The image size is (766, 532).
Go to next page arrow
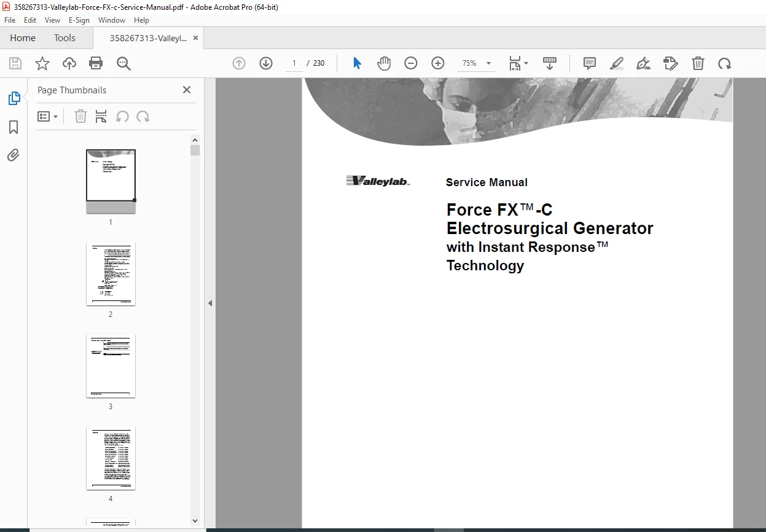pyautogui.click(x=266, y=63)
